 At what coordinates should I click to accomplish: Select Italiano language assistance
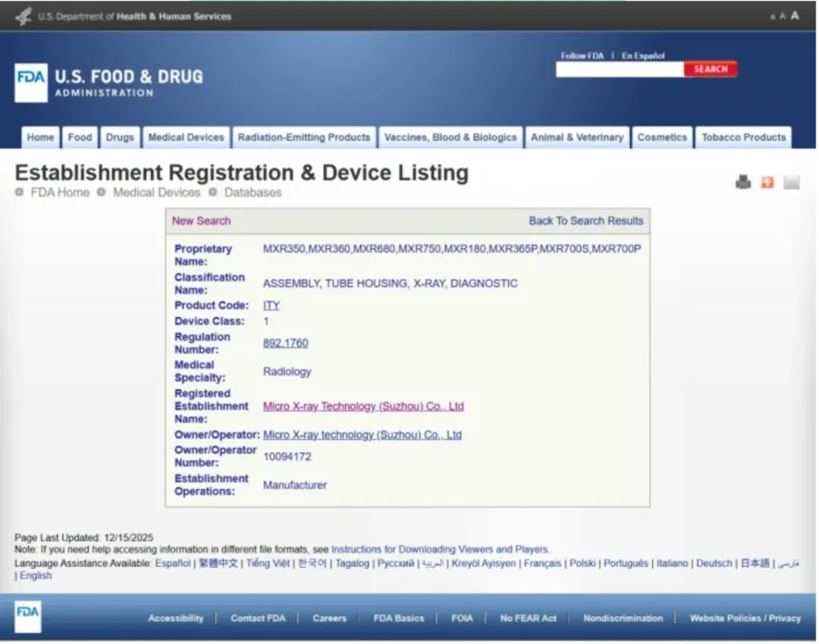[672, 563]
